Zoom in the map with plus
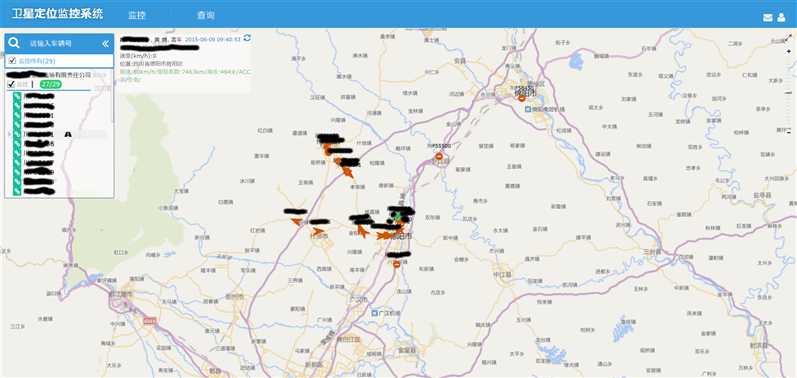Viewport: 797px width, 378px height. [x=789, y=51]
